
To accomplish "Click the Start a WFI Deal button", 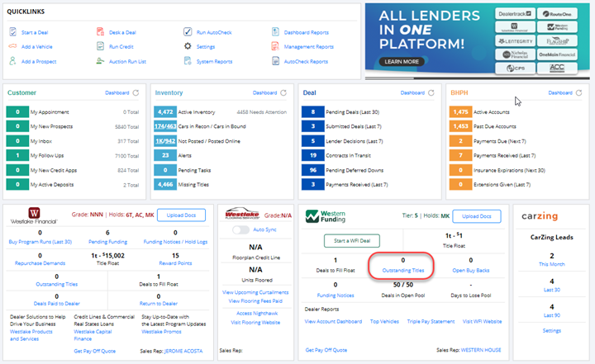I will [352, 241].
